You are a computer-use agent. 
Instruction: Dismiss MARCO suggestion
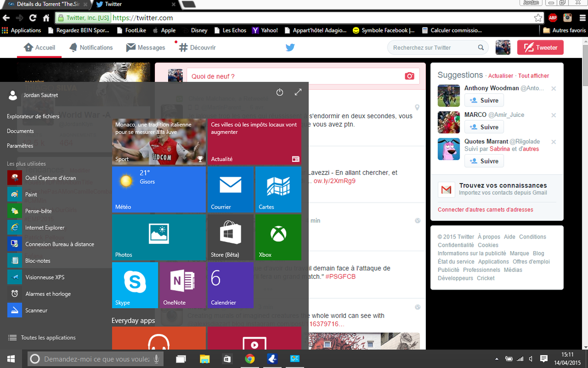click(554, 115)
